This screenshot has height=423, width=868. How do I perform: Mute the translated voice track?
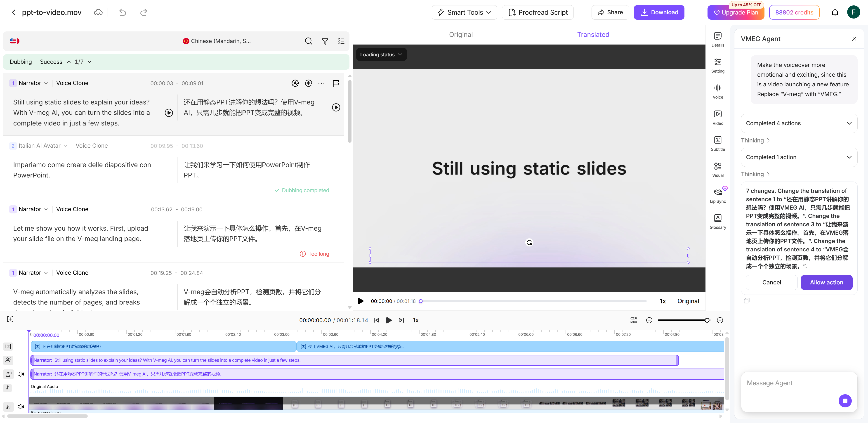pyautogui.click(x=21, y=374)
